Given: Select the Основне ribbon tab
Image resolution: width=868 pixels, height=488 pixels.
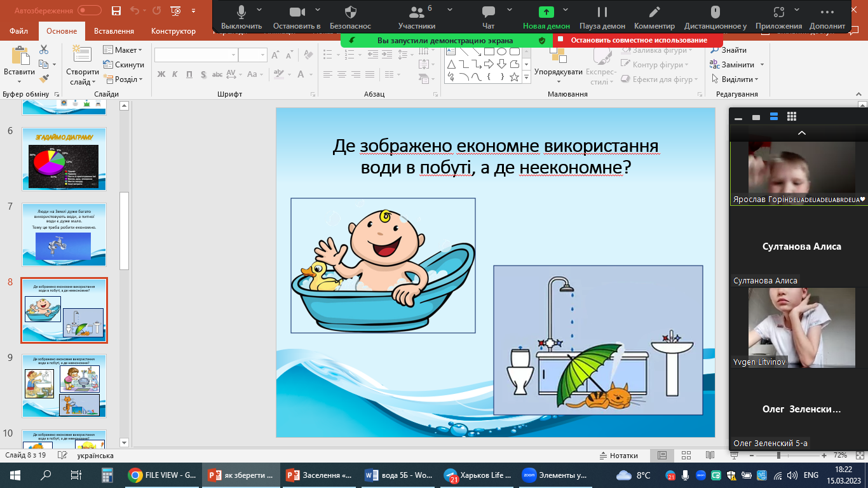Looking at the screenshot, I should pos(62,31).
